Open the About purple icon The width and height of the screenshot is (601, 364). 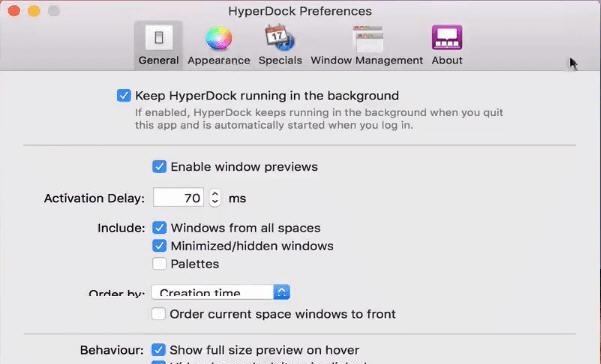click(447, 38)
